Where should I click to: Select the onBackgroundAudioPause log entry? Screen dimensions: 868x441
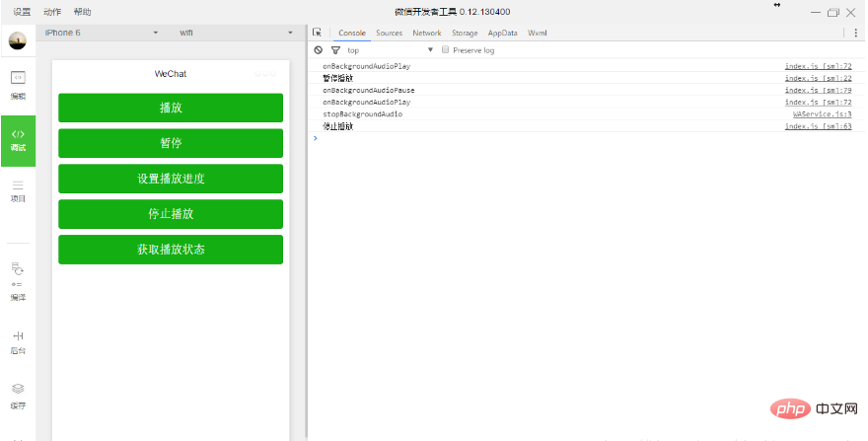tap(369, 90)
